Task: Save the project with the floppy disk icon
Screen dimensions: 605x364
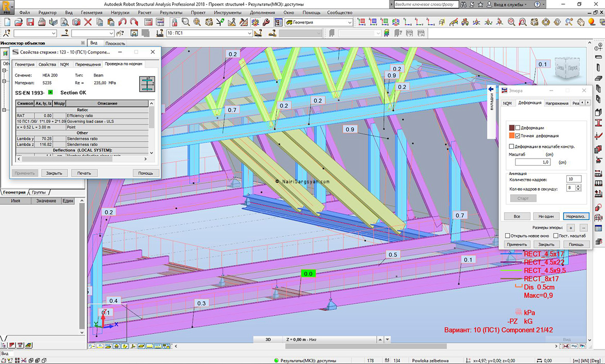Action: pyautogui.click(x=30, y=22)
